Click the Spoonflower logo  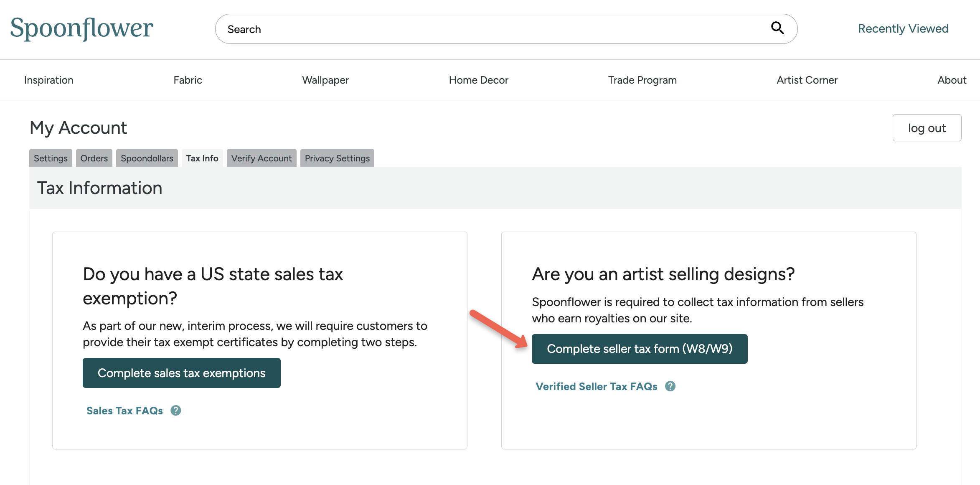(82, 28)
